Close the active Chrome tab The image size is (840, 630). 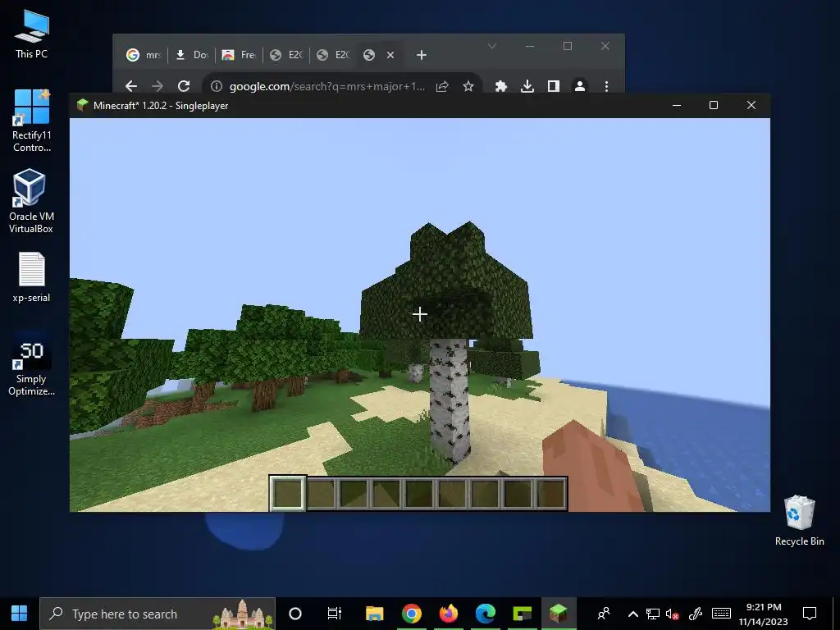(390, 55)
